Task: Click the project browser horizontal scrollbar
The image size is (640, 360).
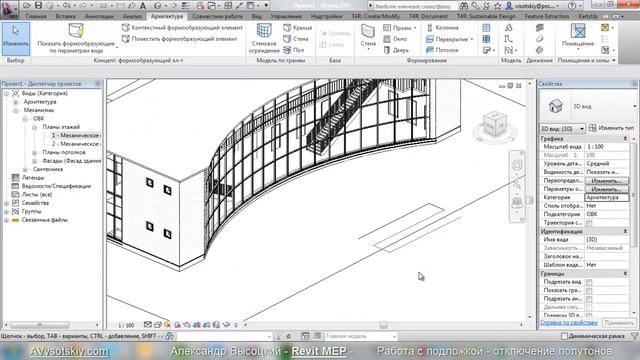Action: pyautogui.click(x=52, y=325)
